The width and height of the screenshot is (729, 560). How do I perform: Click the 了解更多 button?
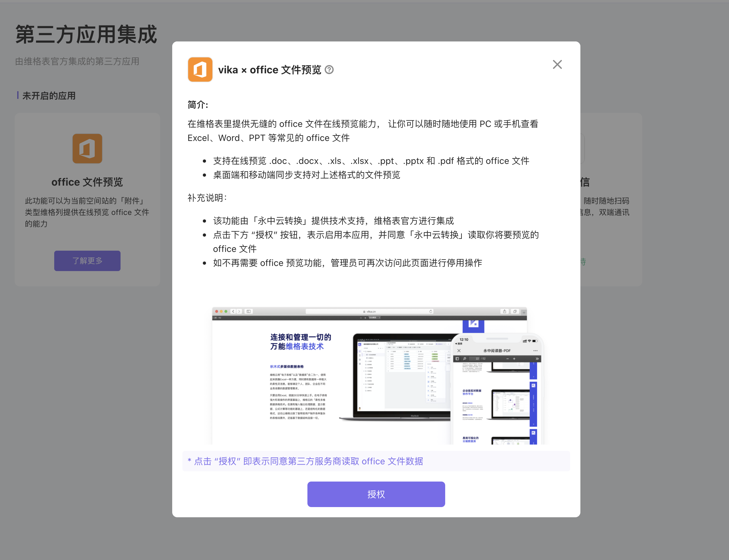pos(87,261)
